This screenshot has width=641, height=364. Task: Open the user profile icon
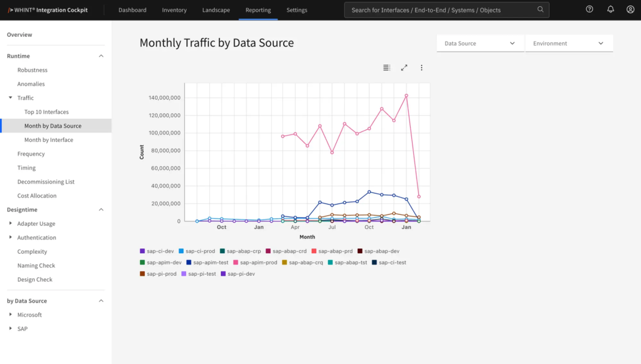pyautogui.click(x=630, y=9)
